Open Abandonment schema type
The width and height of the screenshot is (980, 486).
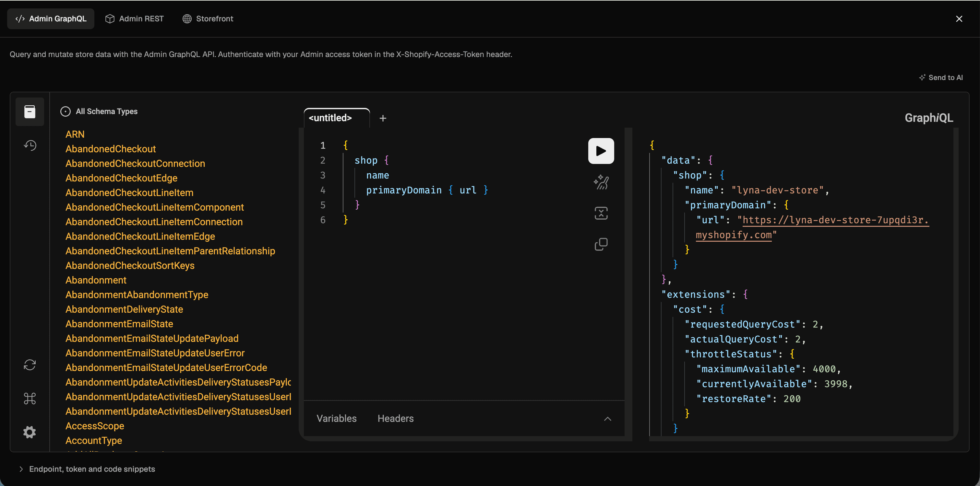click(96, 280)
